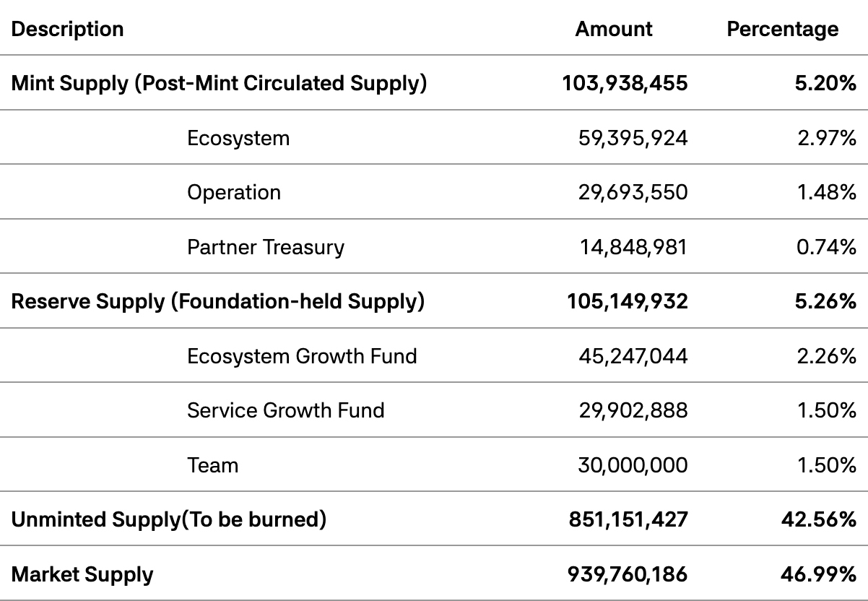The width and height of the screenshot is (868, 601).
Task: Click the Description column header
Action: [x=67, y=30]
